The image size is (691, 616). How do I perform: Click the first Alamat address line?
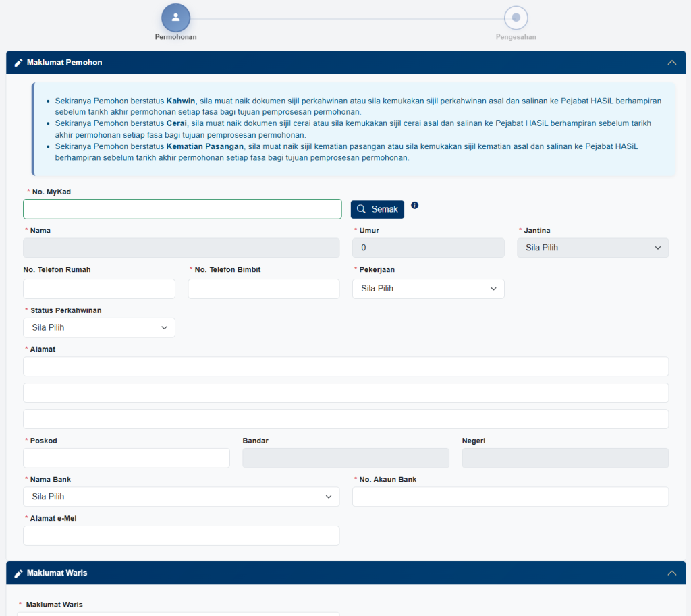click(x=345, y=366)
